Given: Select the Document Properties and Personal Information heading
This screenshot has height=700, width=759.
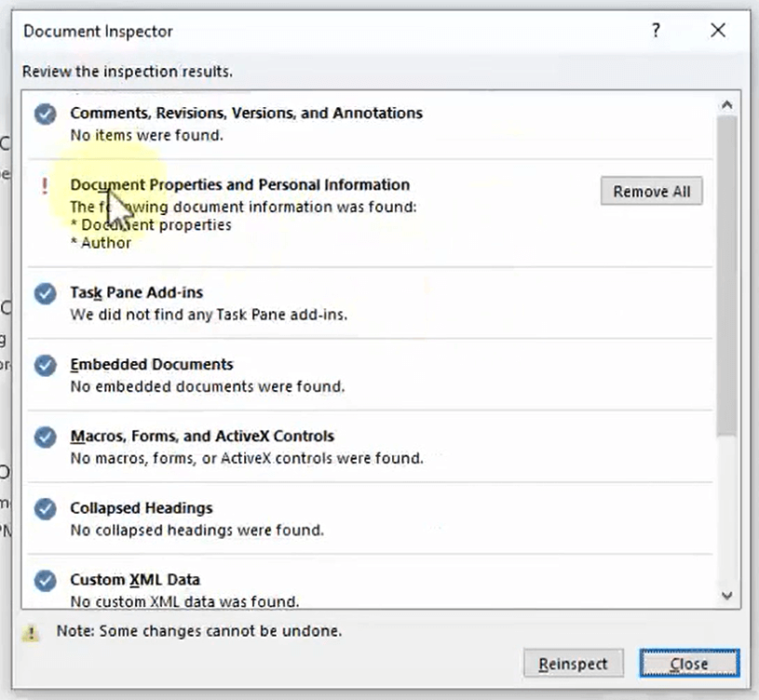Looking at the screenshot, I should [239, 184].
